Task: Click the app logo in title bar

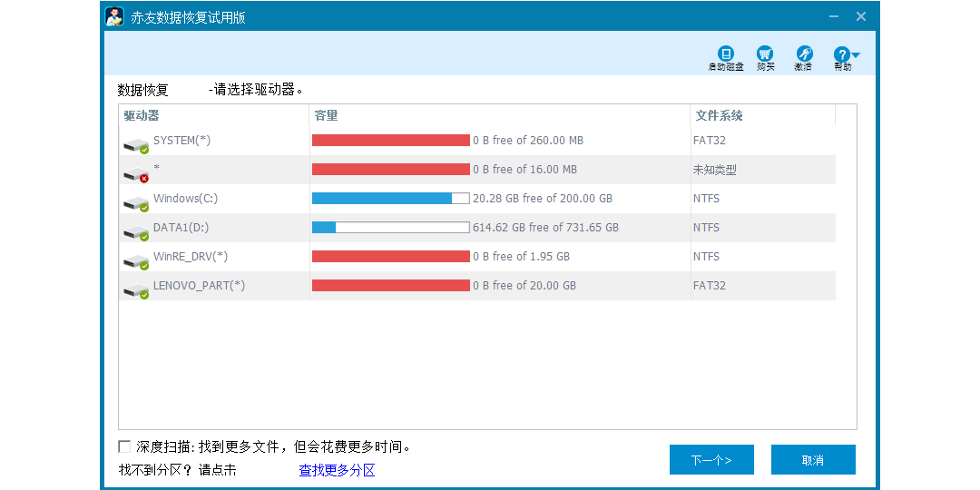Action: [114, 17]
